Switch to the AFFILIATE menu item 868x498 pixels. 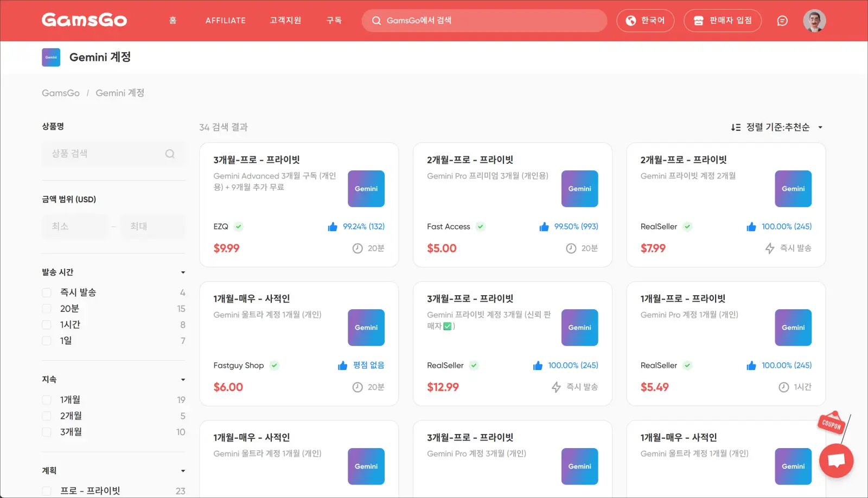pos(225,20)
